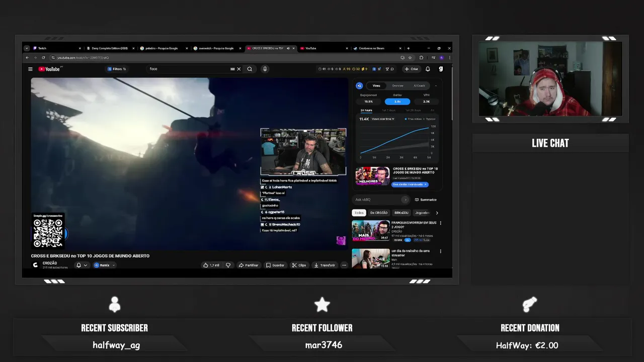Choose the 1st 7 days time range
The height and width of the screenshot is (362, 644).
388,110
